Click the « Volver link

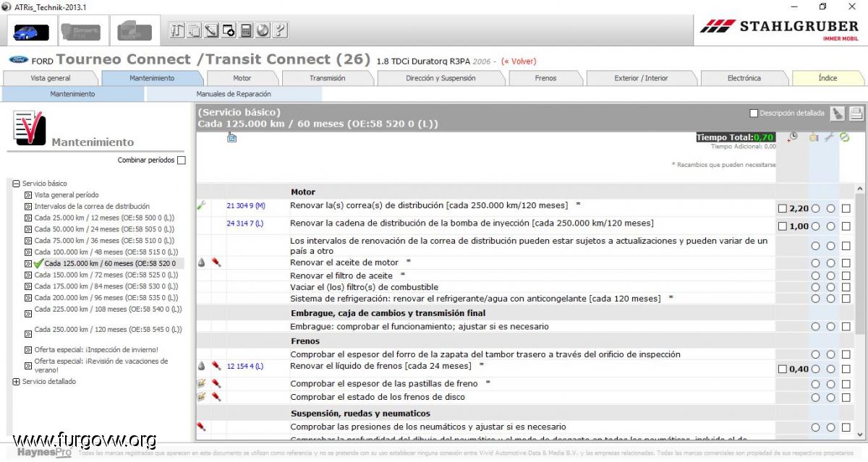click(519, 61)
